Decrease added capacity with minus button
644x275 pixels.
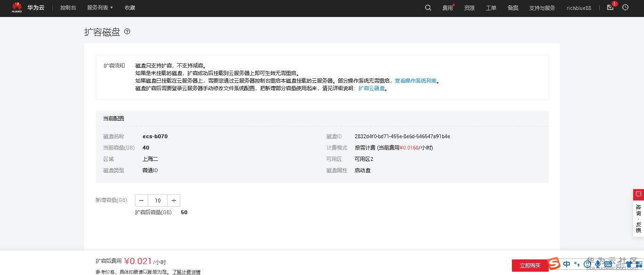[142, 200]
